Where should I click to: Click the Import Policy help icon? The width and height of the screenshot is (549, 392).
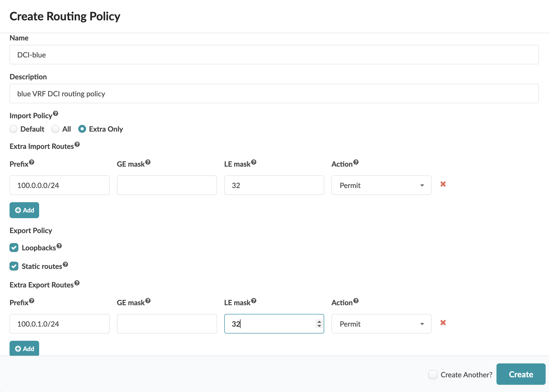coord(56,114)
